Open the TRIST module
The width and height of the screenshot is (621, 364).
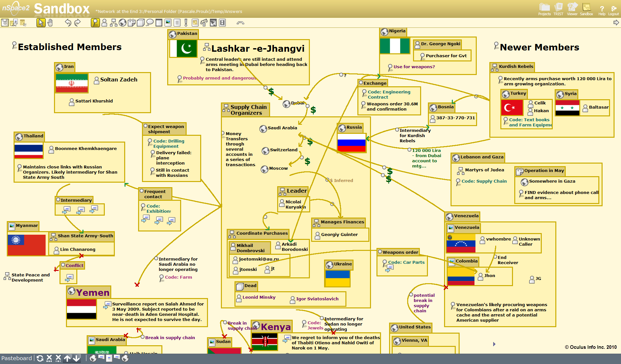[558, 9]
